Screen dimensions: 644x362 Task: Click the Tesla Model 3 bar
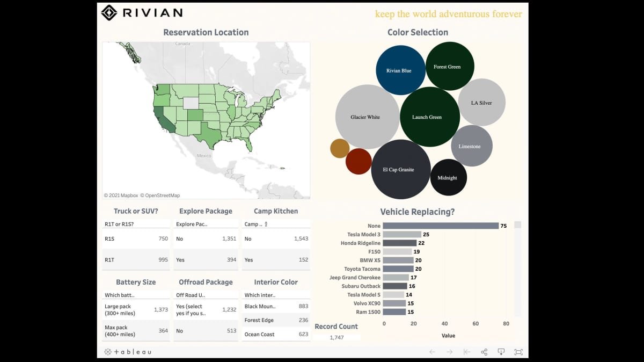tap(402, 234)
